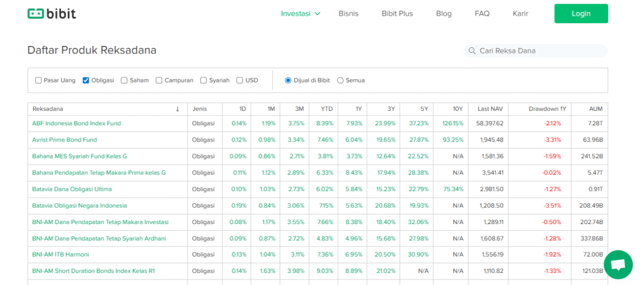Uncheck the Obligasi filter
644x285 pixels.
coord(86,81)
